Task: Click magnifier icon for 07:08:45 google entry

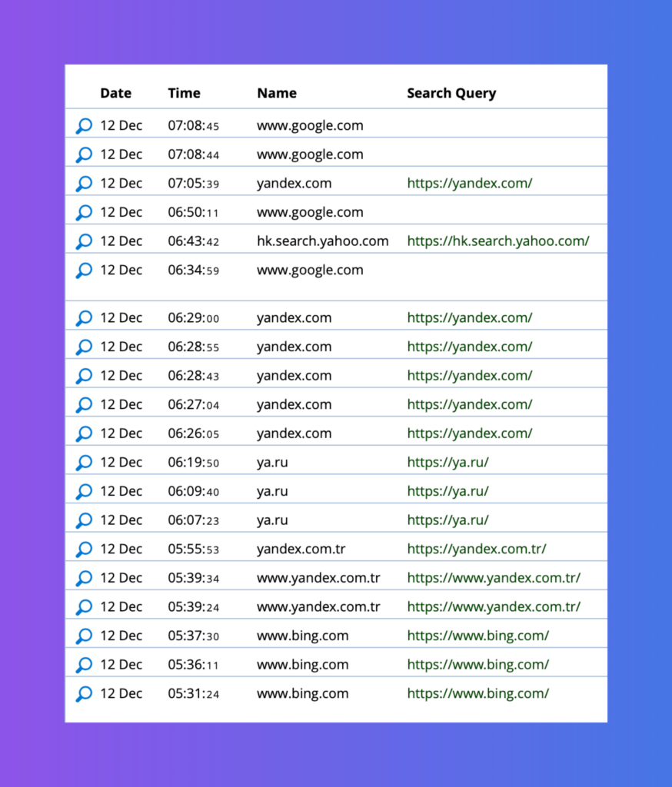Action: point(84,126)
